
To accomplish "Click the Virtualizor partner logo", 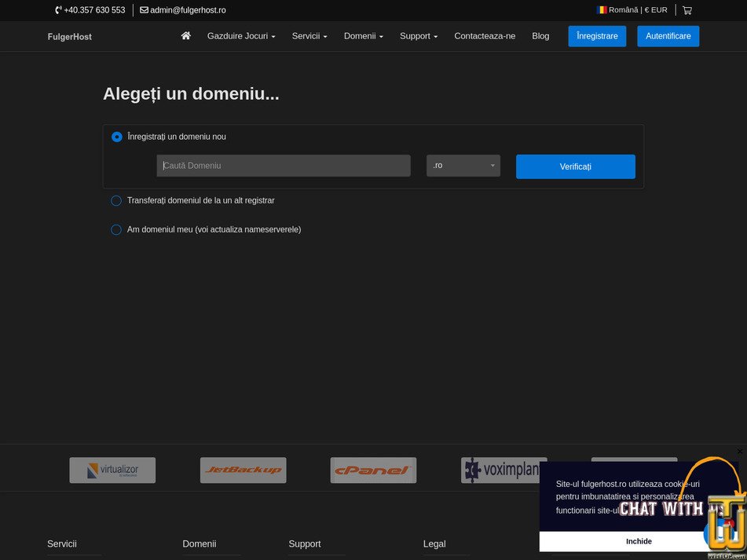I will (112, 470).
